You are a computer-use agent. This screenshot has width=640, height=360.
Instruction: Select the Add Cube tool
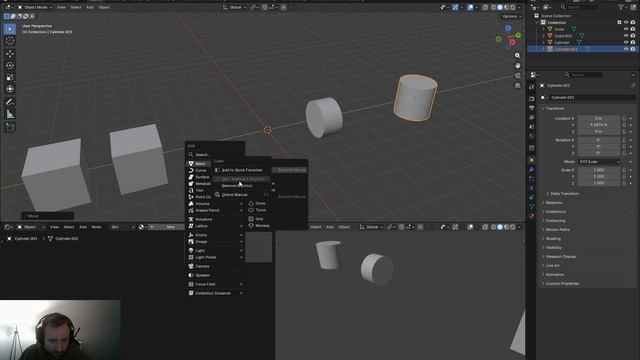pos(10,127)
